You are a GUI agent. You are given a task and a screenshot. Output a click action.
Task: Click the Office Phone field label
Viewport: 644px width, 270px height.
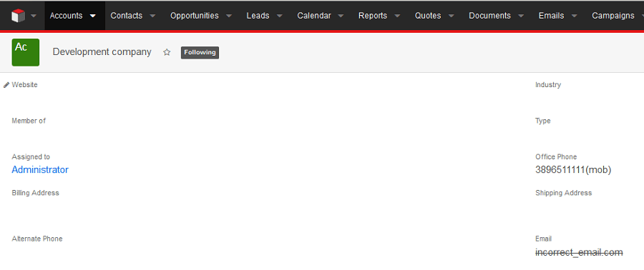coord(556,157)
